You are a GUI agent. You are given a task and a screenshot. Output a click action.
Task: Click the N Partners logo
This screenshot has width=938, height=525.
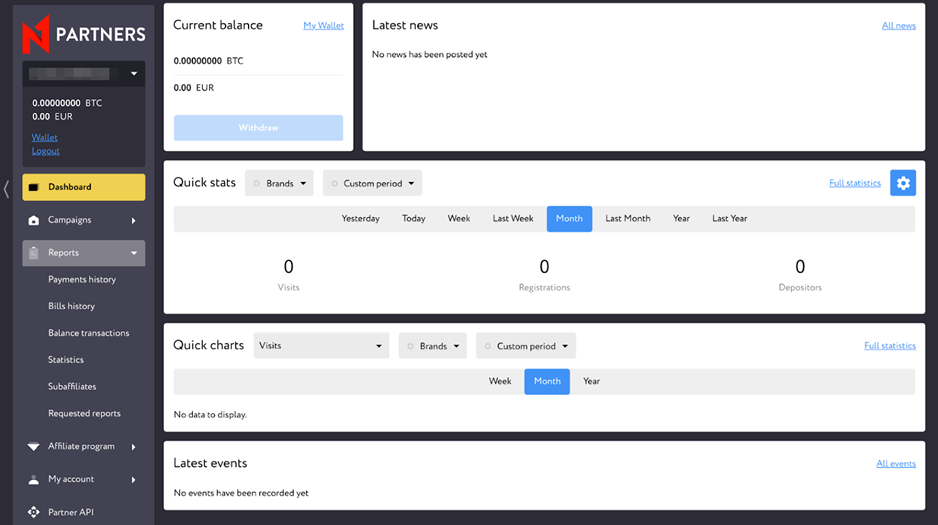[x=84, y=34]
